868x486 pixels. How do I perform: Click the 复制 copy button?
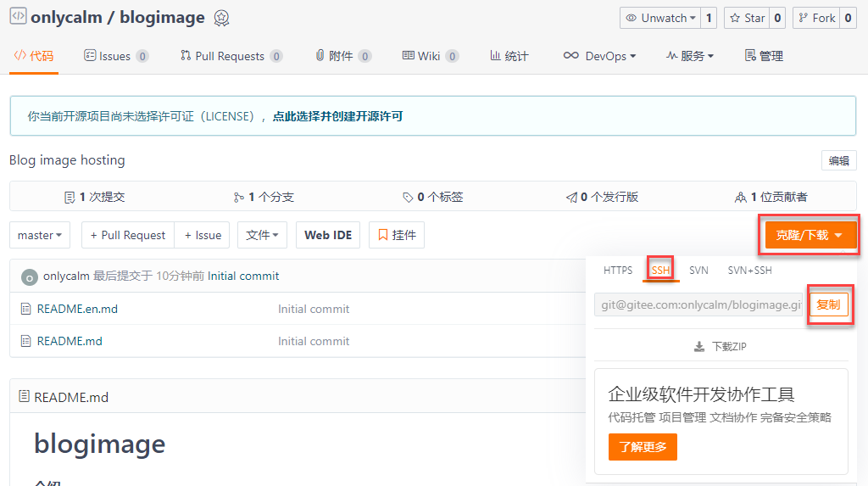pyautogui.click(x=829, y=304)
